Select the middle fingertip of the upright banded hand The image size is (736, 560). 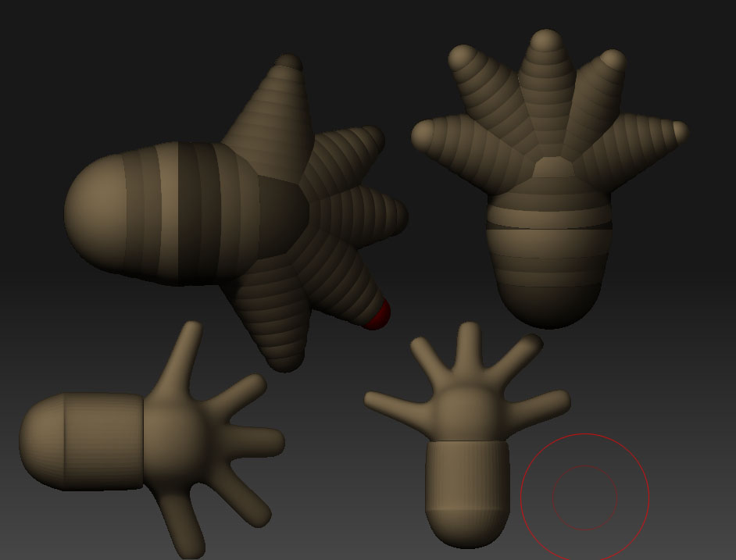tap(546, 40)
